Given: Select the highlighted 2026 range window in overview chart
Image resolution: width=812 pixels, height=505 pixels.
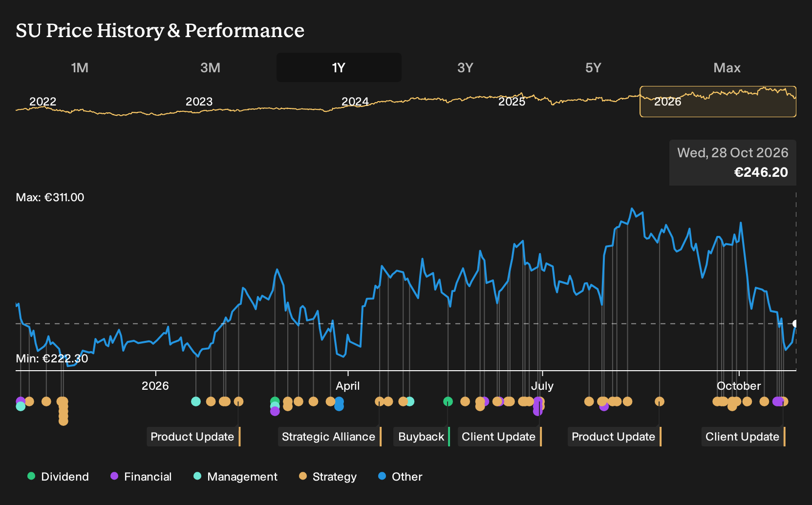Looking at the screenshot, I should click(718, 102).
